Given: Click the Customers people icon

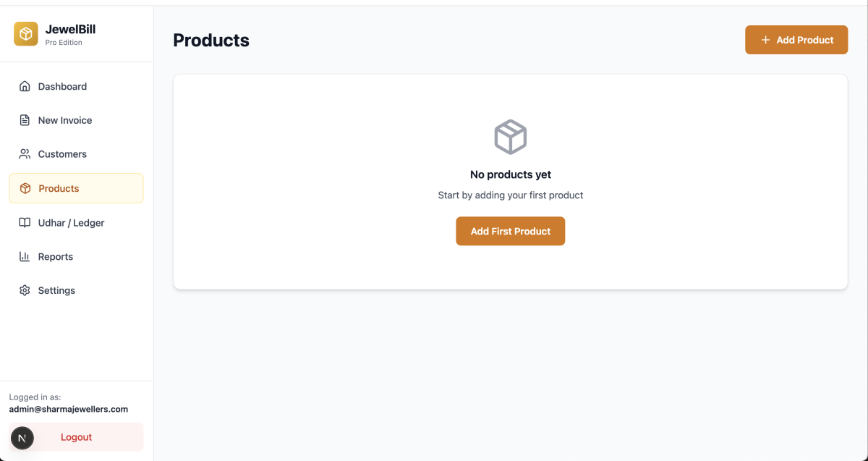Looking at the screenshot, I should (x=25, y=154).
